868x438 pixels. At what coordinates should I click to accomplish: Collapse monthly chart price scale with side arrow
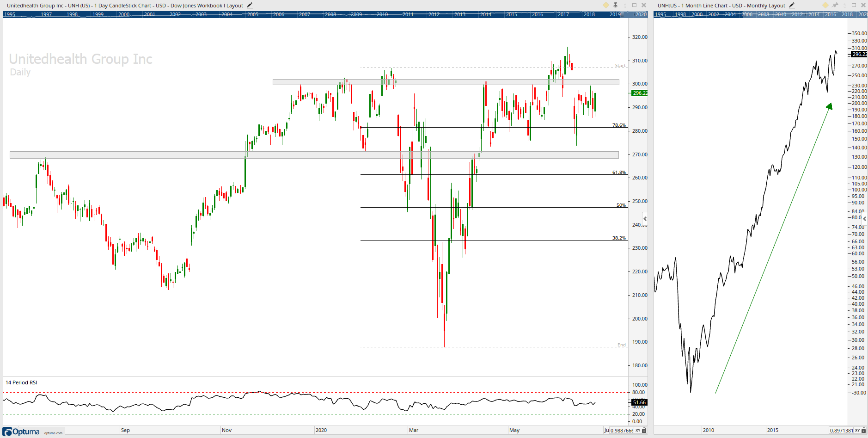(865, 218)
